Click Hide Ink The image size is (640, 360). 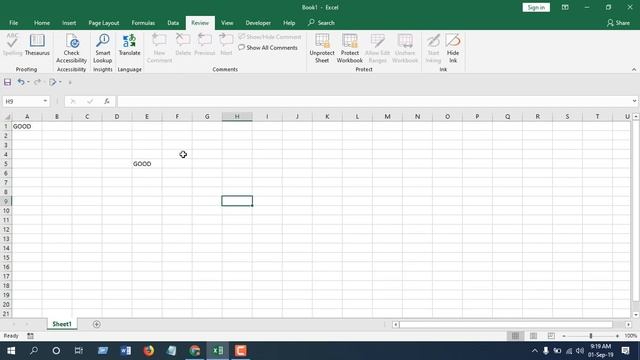pyautogui.click(x=453, y=48)
